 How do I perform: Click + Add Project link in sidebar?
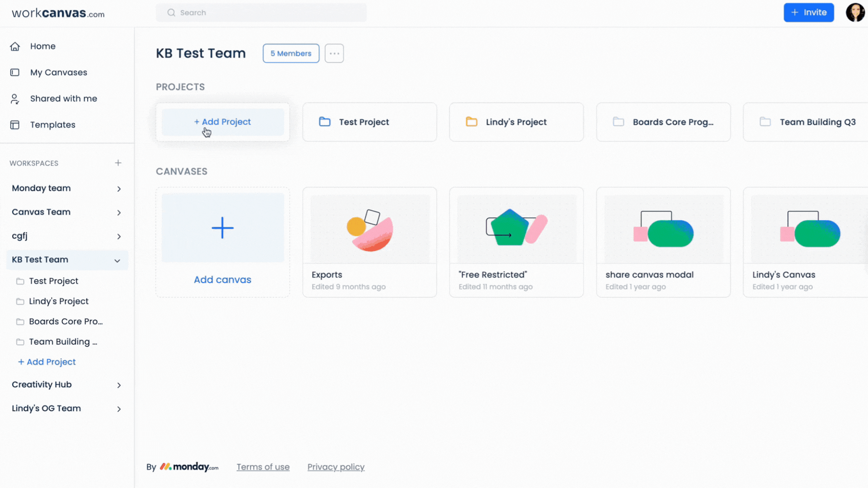[47, 362]
